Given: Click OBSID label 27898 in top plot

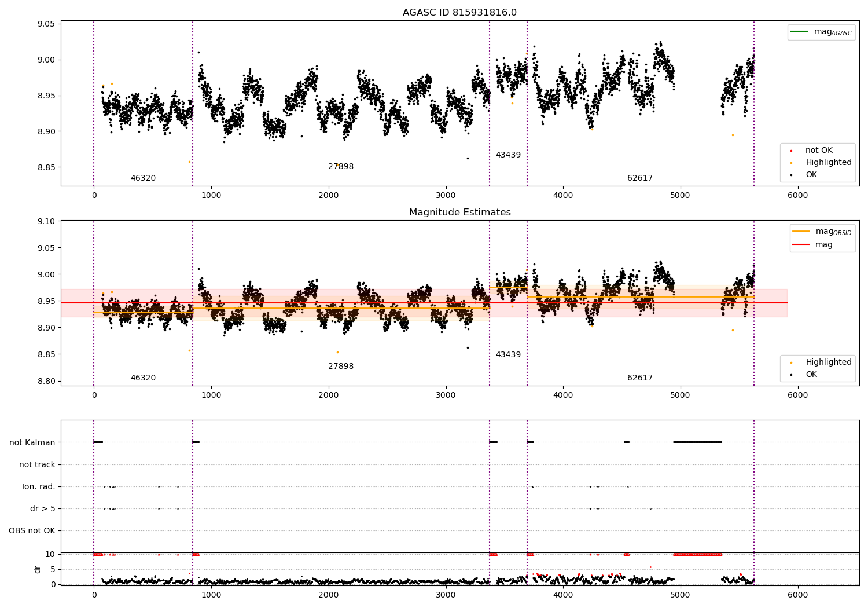Looking at the screenshot, I should [341, 167].
